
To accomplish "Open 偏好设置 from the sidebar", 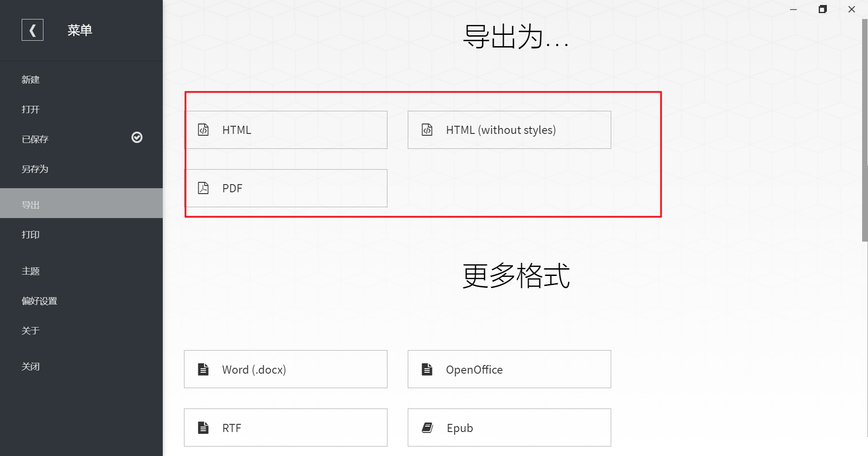I will point(40,300).
